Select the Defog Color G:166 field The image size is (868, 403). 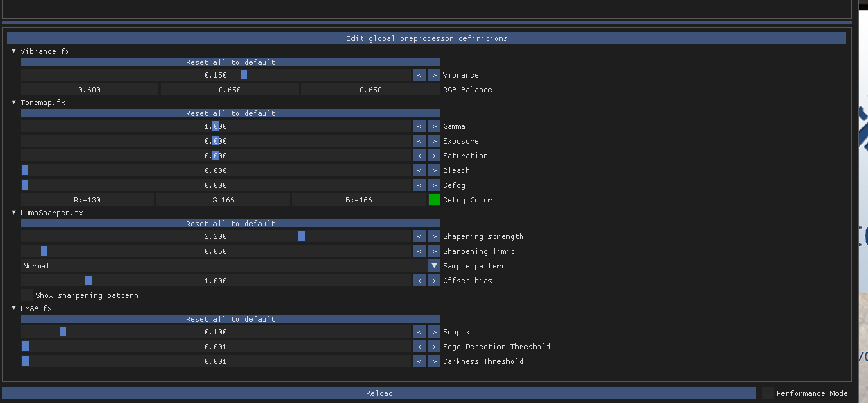point(223,200)
